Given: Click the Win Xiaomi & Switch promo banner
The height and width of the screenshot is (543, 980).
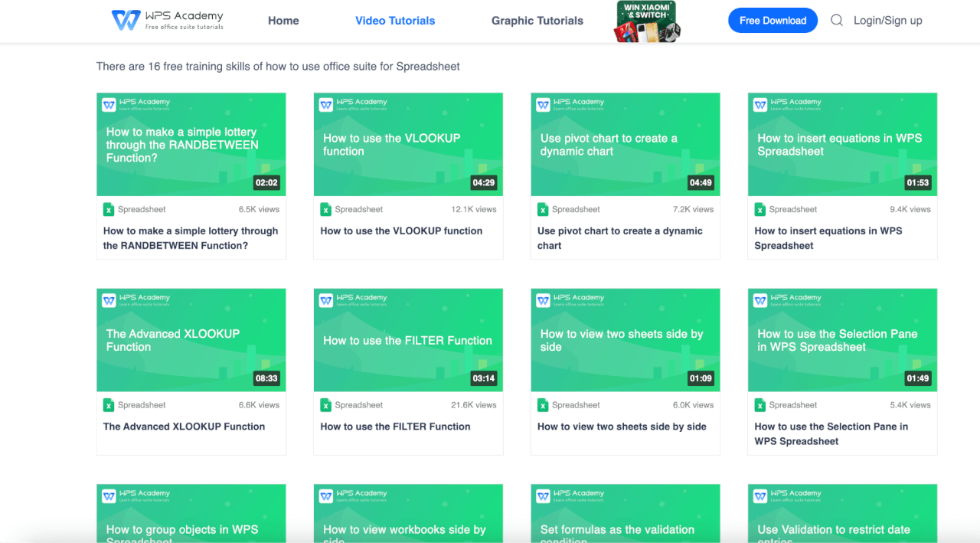Looking at the screenshot, I should (x=647, y=21).
